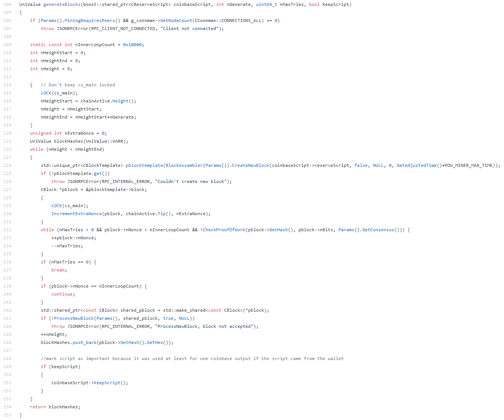Click line number 122 beside while loop
Viewport: 504px width, 420px height.
[x=7, y=149]
